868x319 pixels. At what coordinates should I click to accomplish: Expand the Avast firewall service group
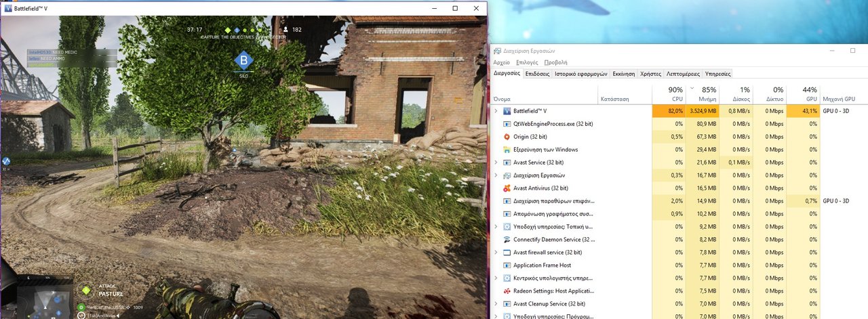click(x=496, y=253)
